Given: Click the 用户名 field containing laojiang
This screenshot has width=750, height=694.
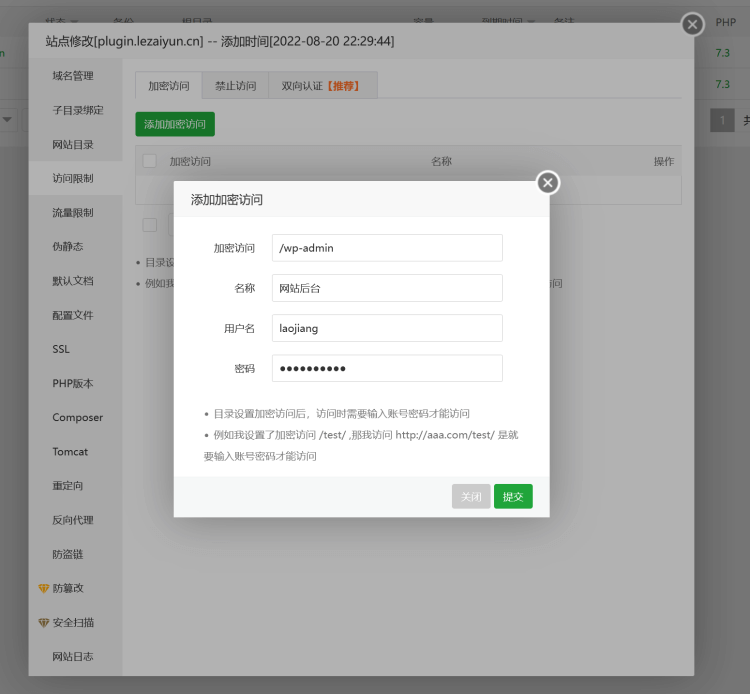Looking at the screenshot, I should (x=387, y=328).
